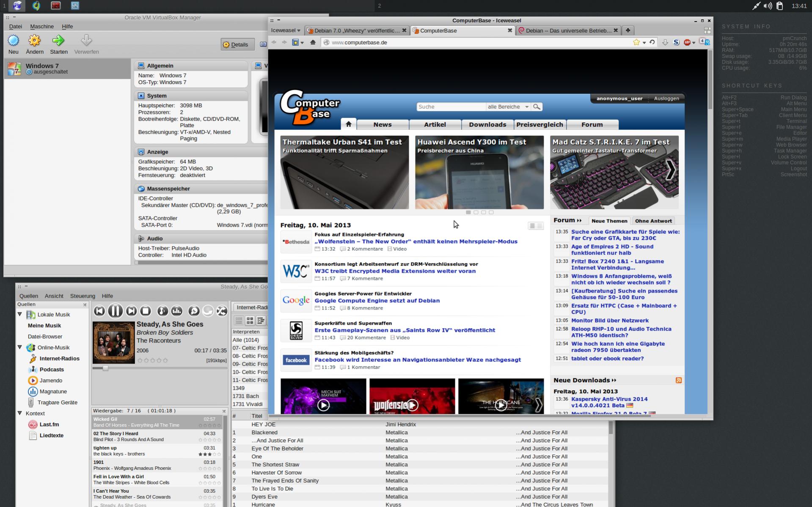
Task: Click the ComputerBase search magnifier button
Action: 537,107
